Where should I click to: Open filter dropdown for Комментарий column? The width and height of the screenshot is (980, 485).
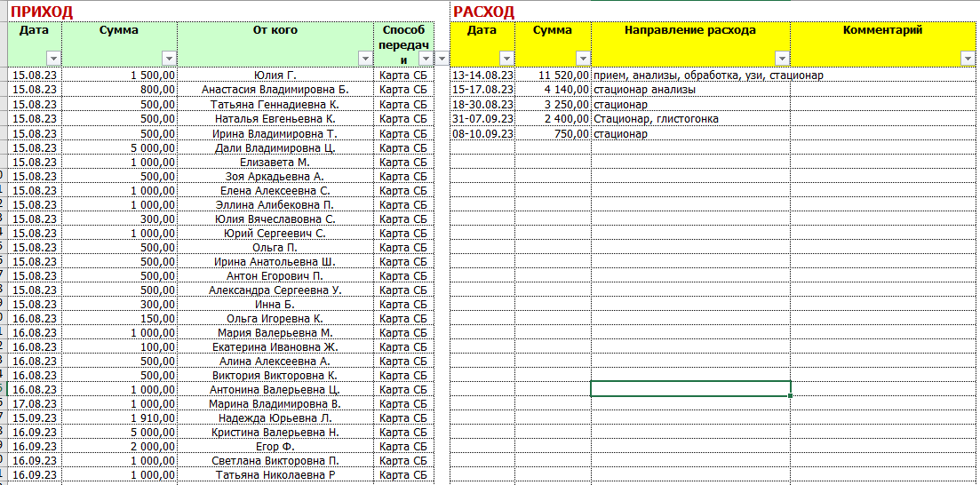coord(968,58)
